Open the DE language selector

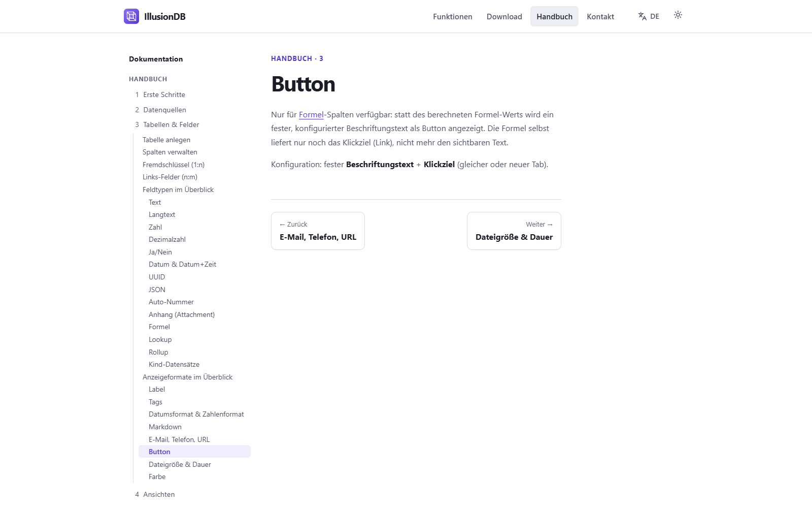[649, 16]
